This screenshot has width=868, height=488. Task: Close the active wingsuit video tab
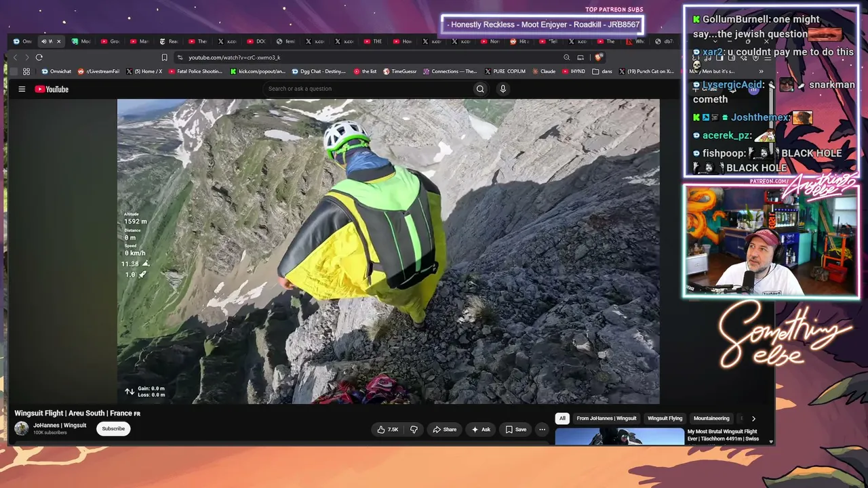[58, 41]
